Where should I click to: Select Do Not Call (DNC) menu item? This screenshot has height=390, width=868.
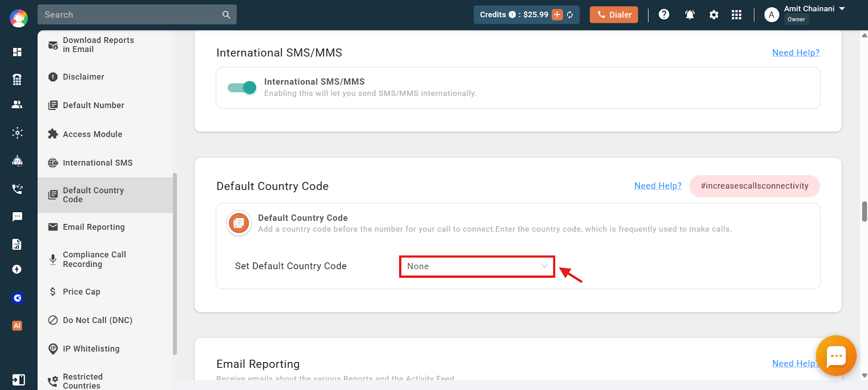[105, 320]
